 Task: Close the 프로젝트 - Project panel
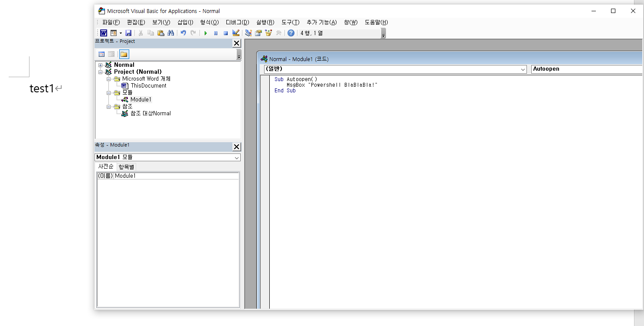click(236, 43)
